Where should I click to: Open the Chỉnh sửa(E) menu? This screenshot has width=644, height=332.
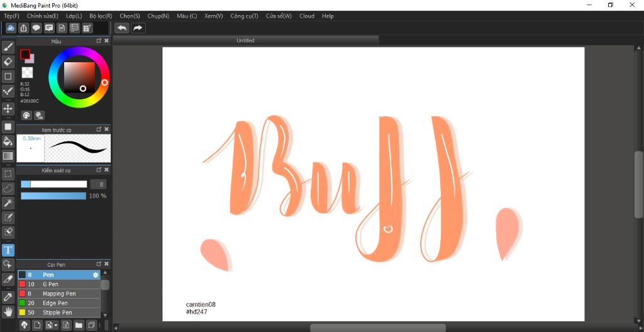(x=43, y=16)
